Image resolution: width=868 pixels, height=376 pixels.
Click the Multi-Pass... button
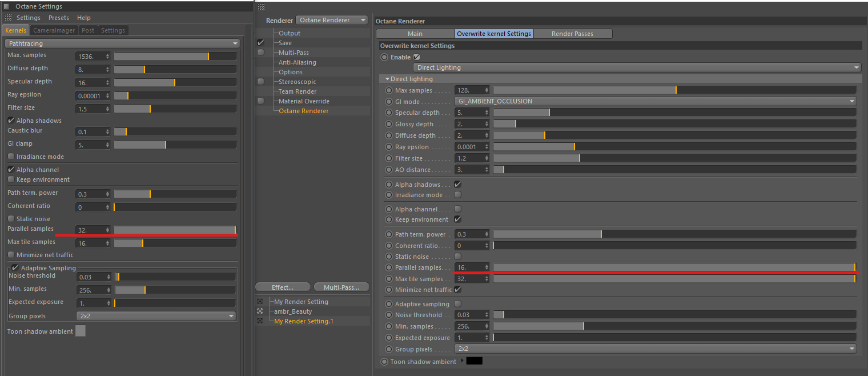[x=341, y=287]
